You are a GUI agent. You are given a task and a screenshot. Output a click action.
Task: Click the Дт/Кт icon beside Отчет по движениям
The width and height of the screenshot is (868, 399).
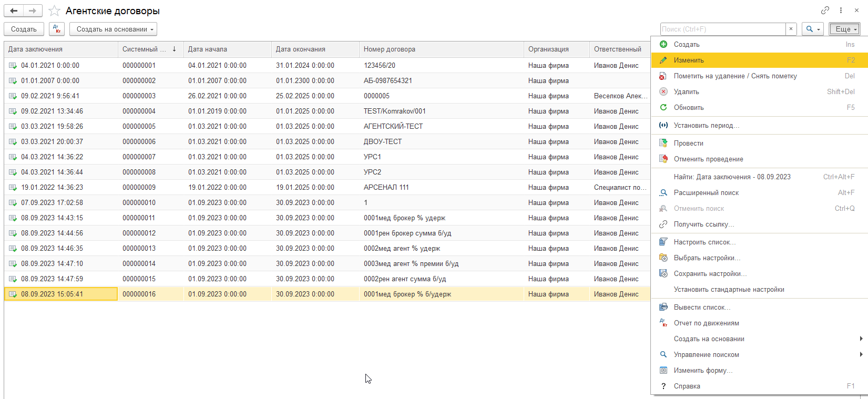coord(663,323)
